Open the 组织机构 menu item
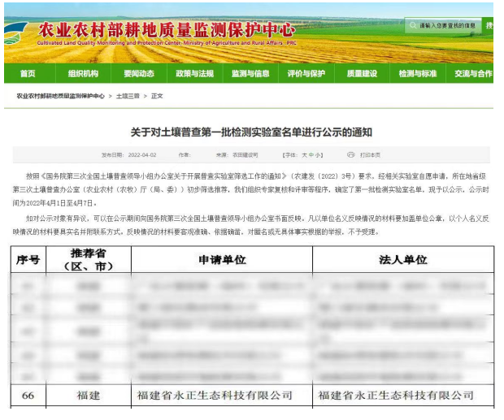Screen dimensions: 504x420 pos(83,74)
